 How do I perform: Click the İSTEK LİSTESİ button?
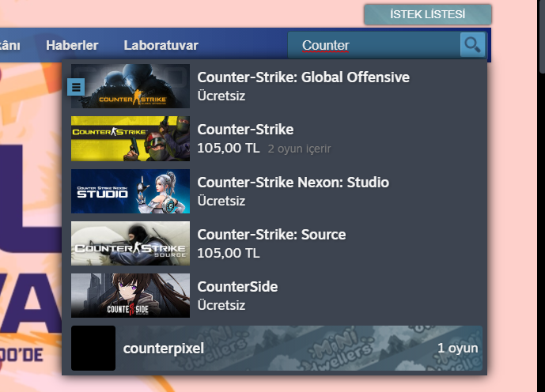(427, 14)
